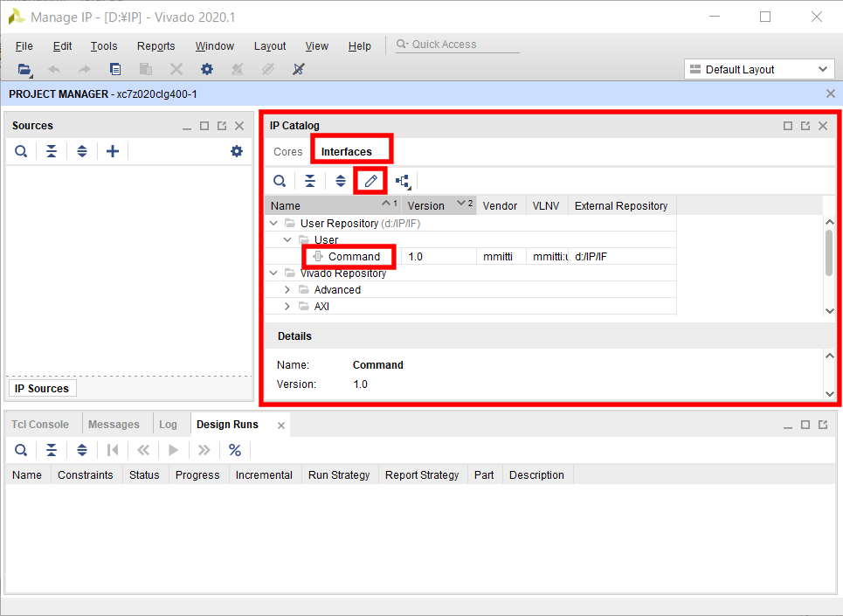Open the Reports menu
The height and width of the screenshot is (616, 843).
coord(155,46)
